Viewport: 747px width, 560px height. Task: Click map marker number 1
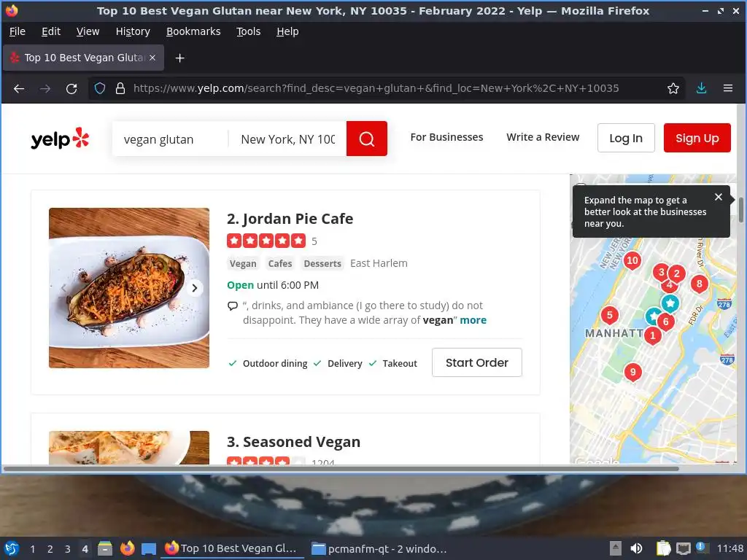coord(653,336)
